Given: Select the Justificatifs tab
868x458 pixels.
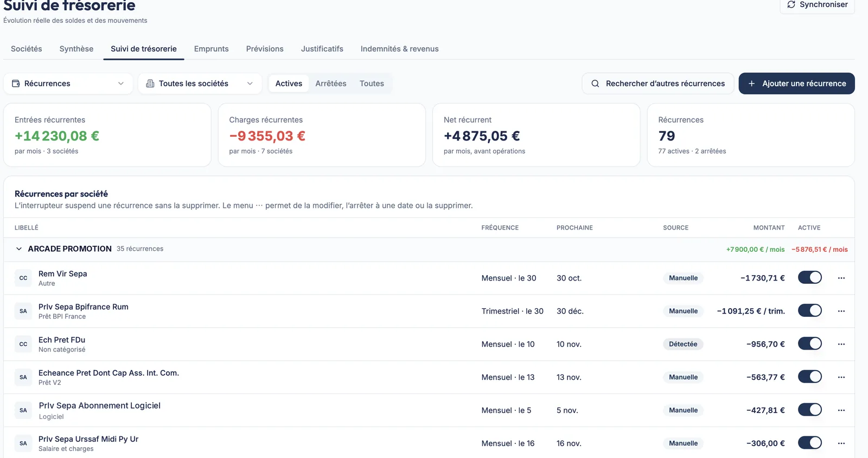Looking at the screenshot, I should 322,49.
